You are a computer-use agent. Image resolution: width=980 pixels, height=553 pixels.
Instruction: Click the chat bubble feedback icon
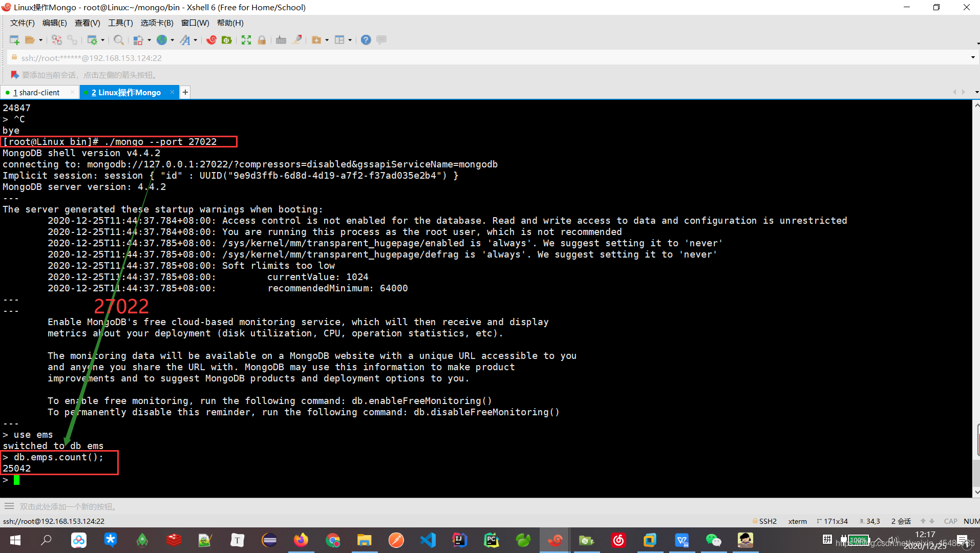click(x=381, y=40)
